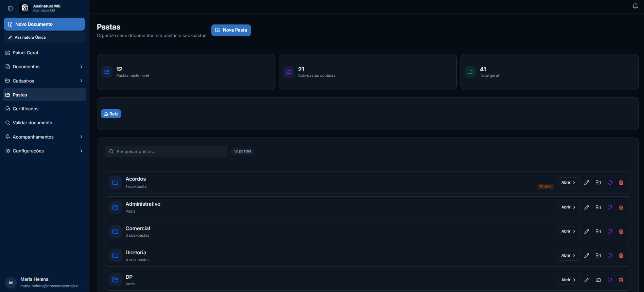The image size is (644, 292).
Task: Click the Comercial folder icon
Action: point(115,231)
